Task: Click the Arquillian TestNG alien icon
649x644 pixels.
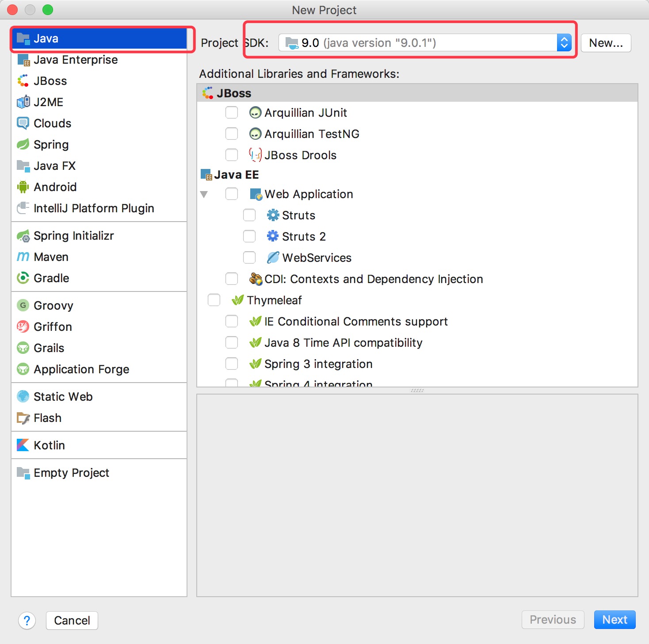Action: (x=255, y=134)
